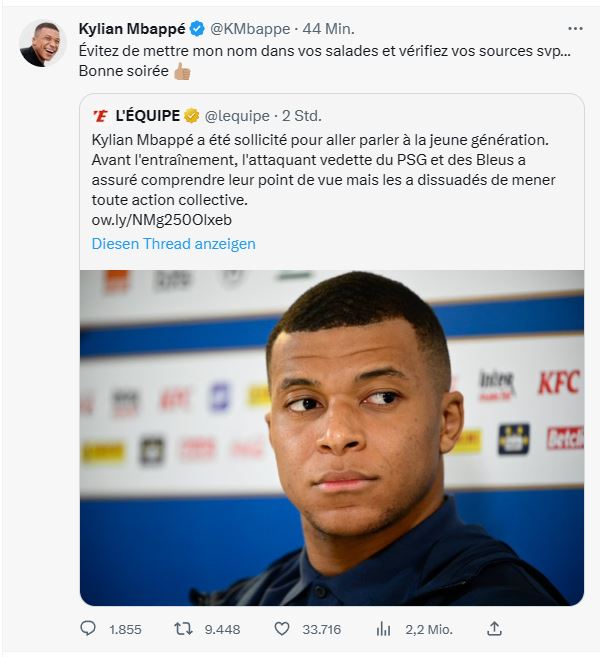Open the three-dot more options menu
This screenshot has width=600, height=657.
(x=574, y=28)
